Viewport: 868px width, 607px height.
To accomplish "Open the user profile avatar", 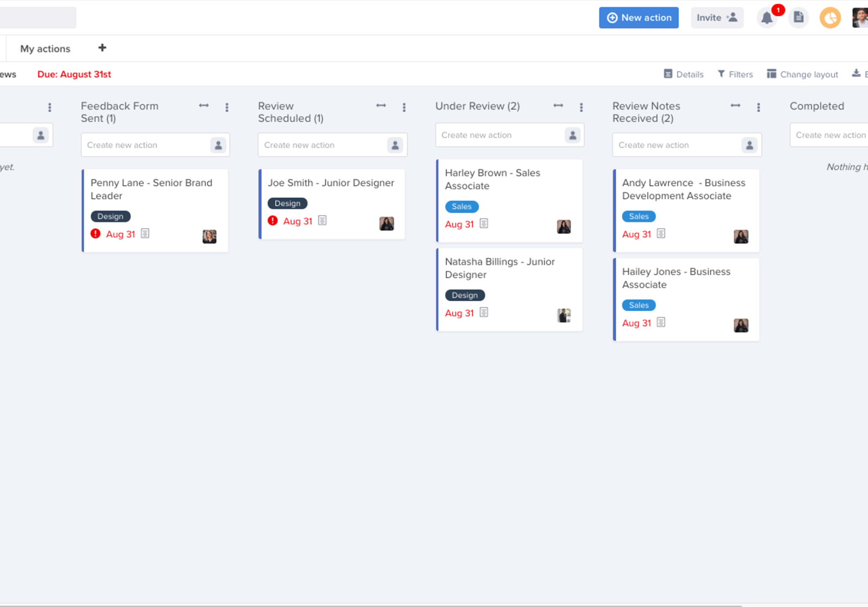I will [860, 17].
